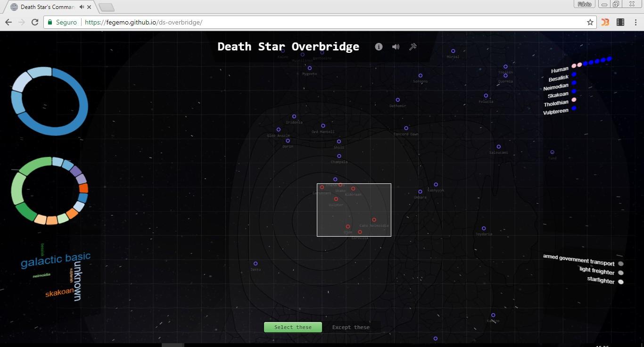Viewport: 644px width, 347px height.
Task: Go back to the previous page
Action: (8, 22)
